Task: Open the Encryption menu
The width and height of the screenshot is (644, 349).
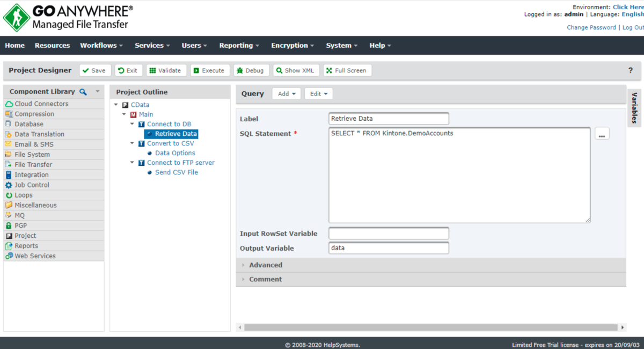Action: 292,46
